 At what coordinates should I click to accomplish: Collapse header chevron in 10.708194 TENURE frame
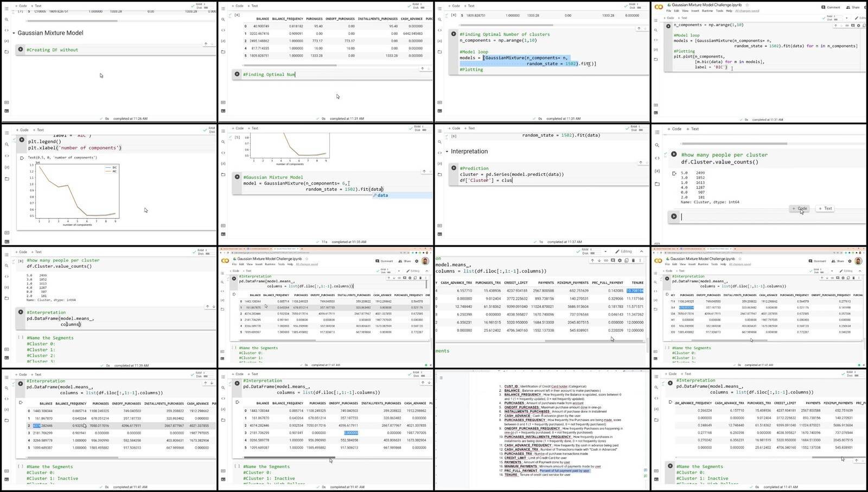pyautogui.click(x=642, y=251)
